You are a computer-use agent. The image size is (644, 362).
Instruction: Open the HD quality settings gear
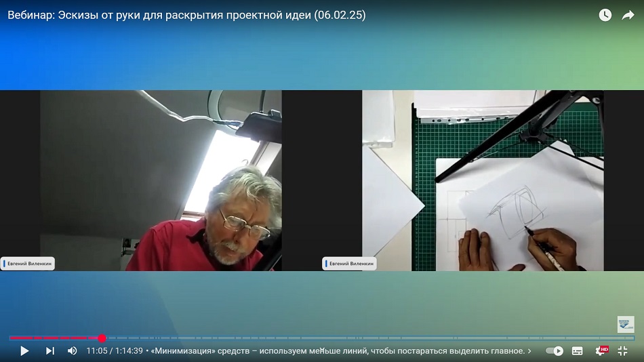(601, 350)
